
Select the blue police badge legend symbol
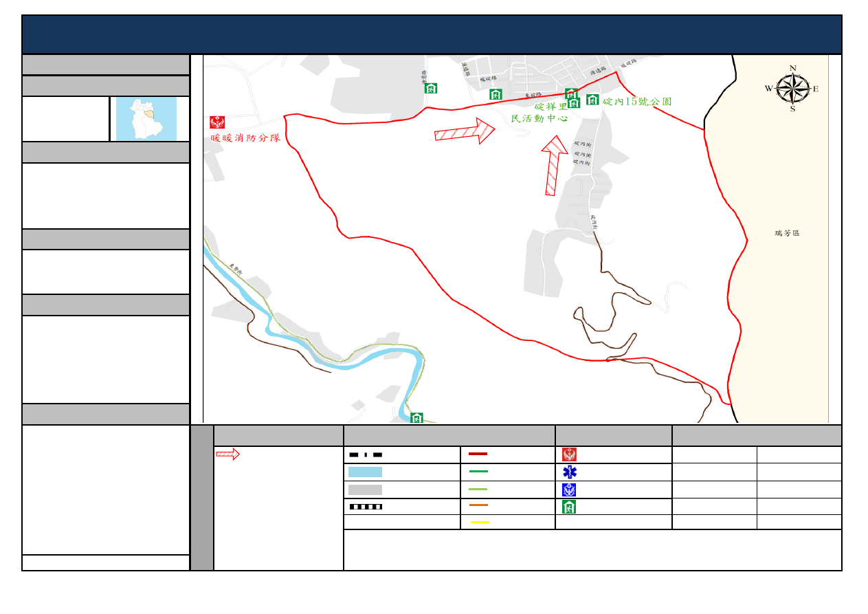click(569, 490)
